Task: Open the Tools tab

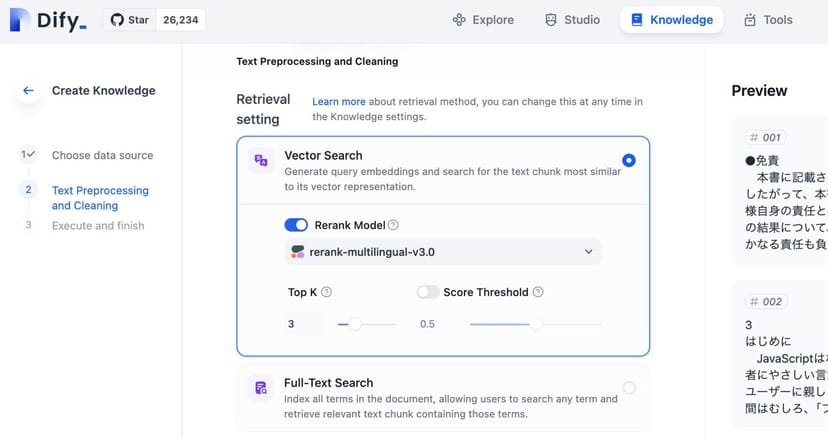Action: [x=768, y=20]
